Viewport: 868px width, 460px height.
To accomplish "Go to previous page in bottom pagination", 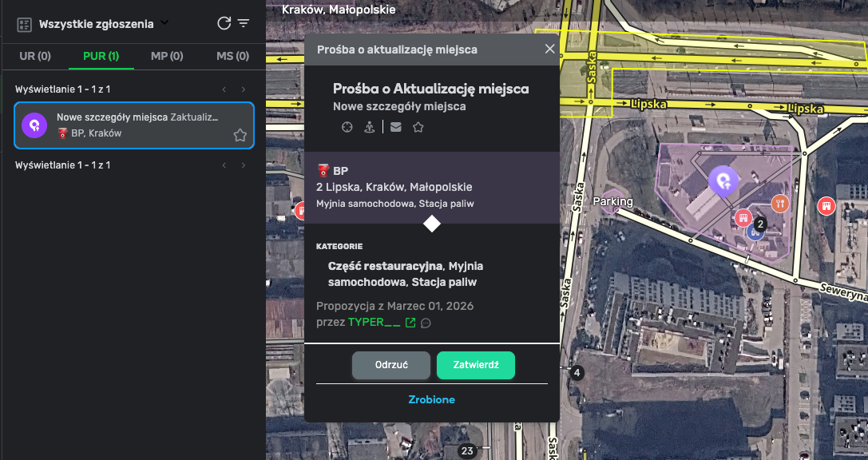I will 224,165.
